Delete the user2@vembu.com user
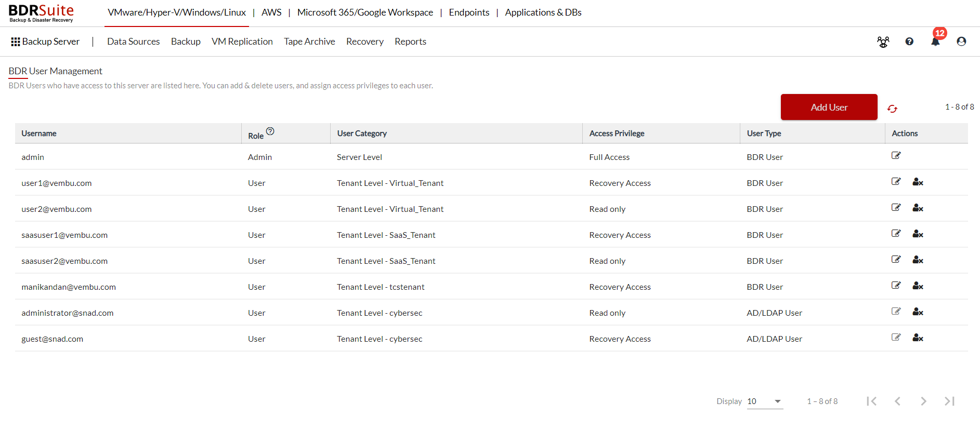Screen dimensions: 980x430 (x=918, y=208)
